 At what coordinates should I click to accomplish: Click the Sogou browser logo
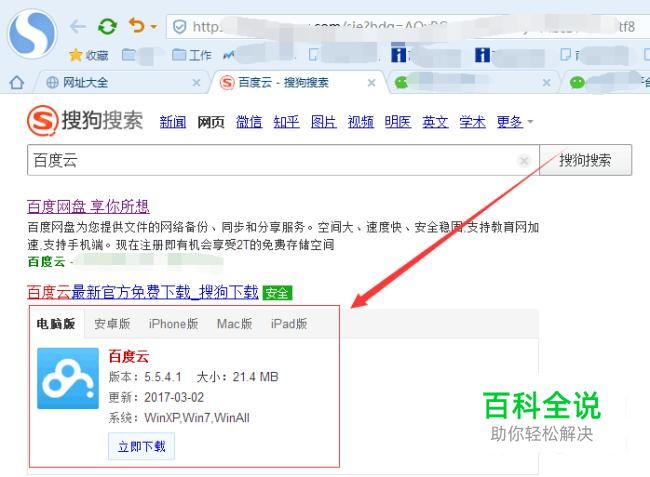tap(32, 32)
